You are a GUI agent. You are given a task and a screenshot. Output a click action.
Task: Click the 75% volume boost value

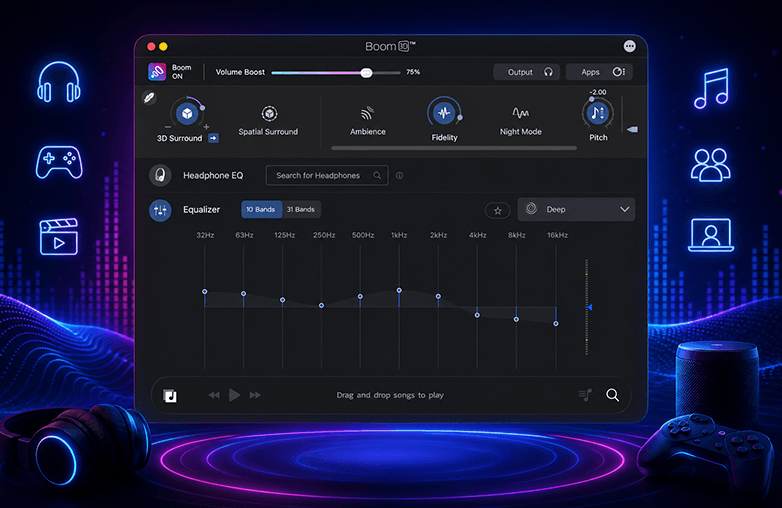click(413, 72)
